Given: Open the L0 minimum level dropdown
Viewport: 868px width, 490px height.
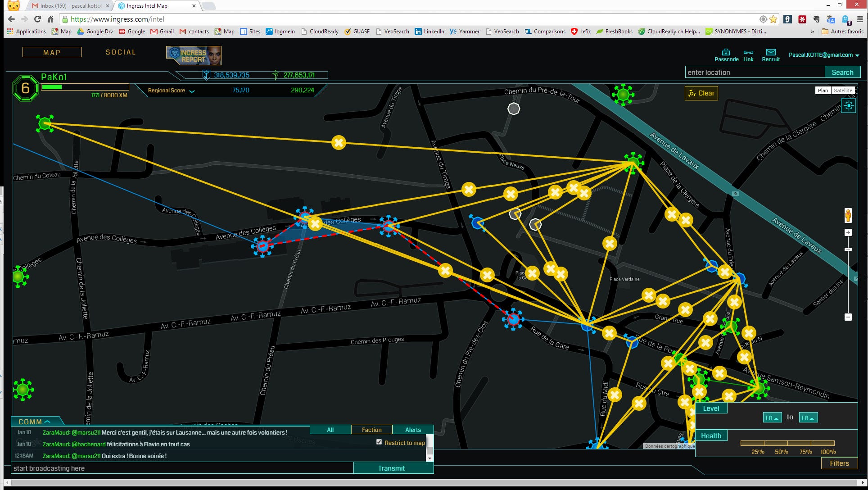Looking at the screenshot, I should click(x=772, y=417).
